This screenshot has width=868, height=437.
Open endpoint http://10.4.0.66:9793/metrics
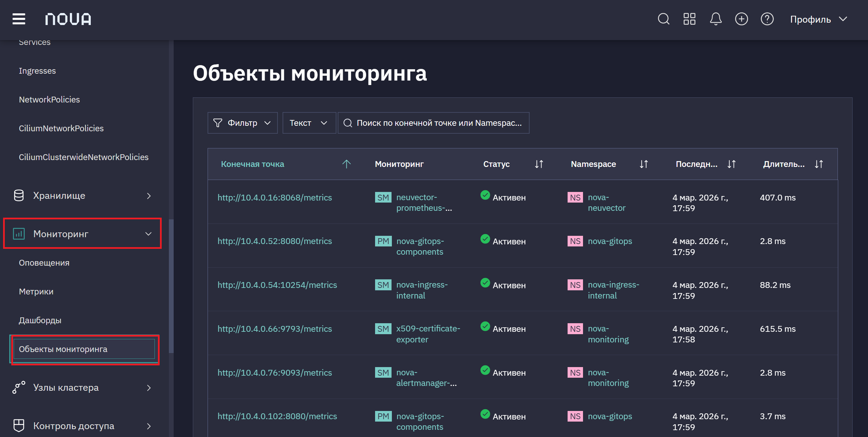(275, 329)
